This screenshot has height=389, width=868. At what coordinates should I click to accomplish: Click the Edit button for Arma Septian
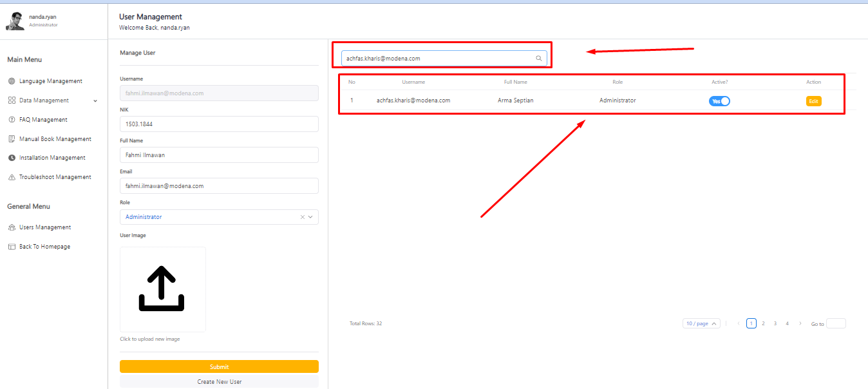click(x=813, y=101)
